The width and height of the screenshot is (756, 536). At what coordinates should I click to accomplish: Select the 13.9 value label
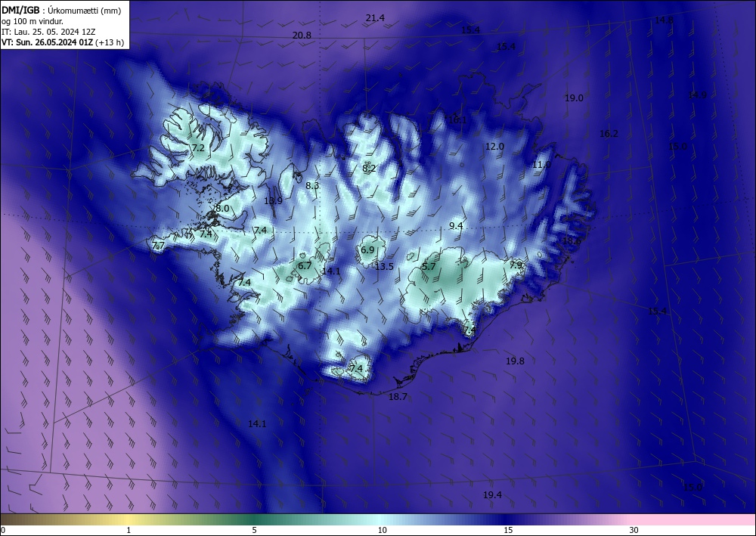(273, 200)
